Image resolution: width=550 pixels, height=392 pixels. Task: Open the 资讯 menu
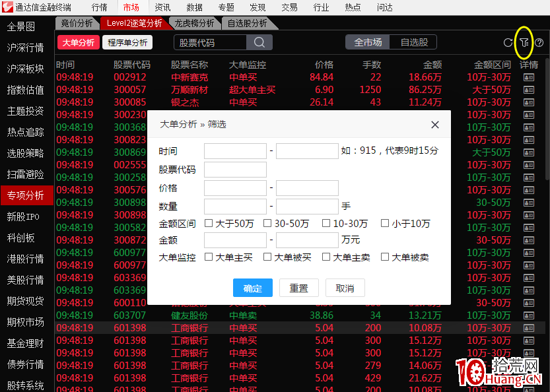pyautogui.click(x=162, y=7)
